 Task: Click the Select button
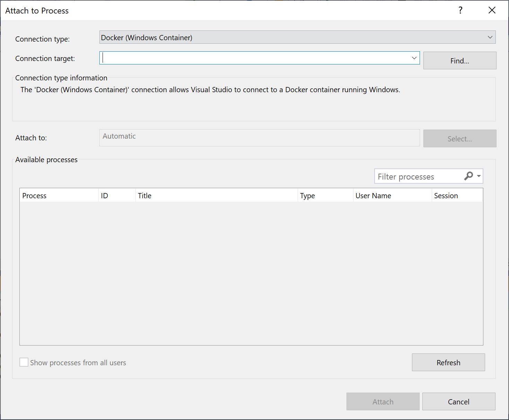click(459, 138)
